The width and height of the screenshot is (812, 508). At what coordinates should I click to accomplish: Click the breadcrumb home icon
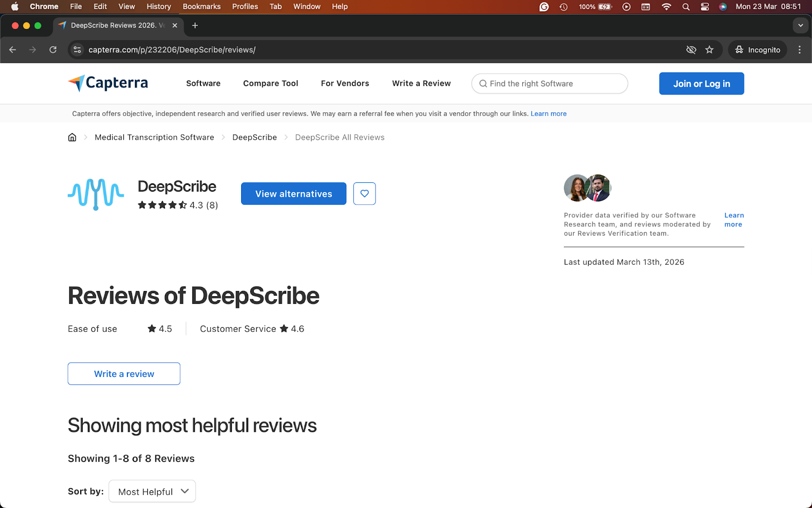tap(72, 137)
